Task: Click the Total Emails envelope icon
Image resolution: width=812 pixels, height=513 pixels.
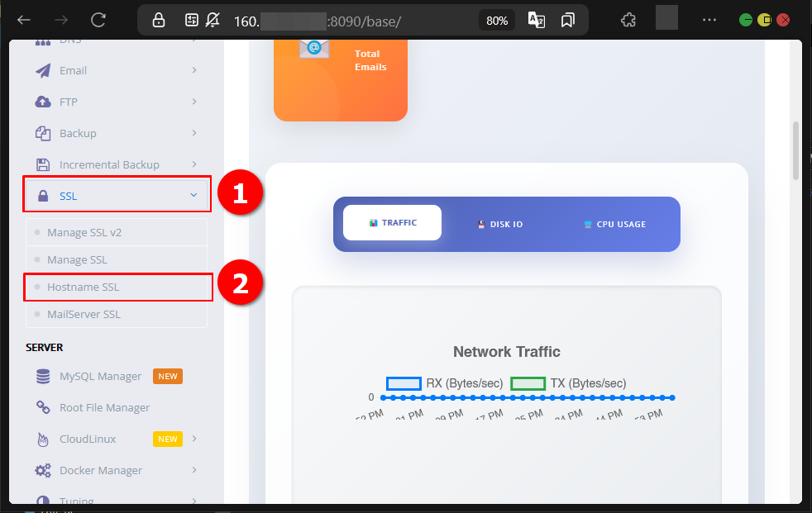Action: [314, 49]
